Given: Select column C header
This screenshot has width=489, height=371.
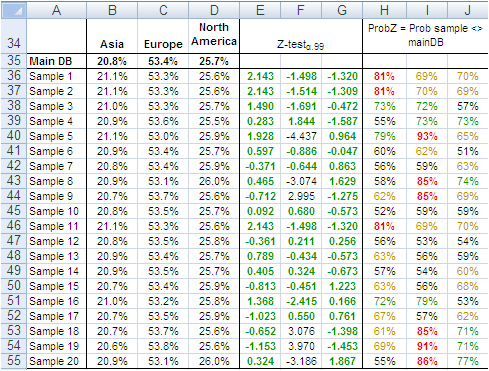Looking at the screenshot, I should pyautogui.click(x=163, y=11).
